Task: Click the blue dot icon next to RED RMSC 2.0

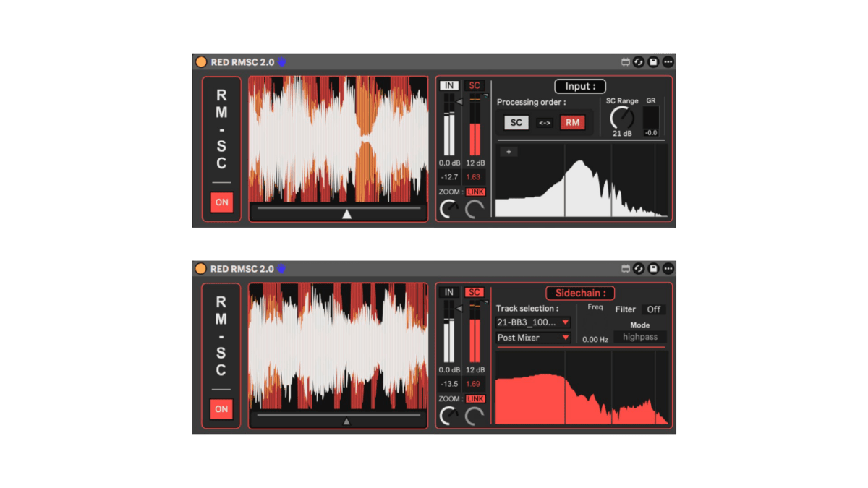Action: click(x=281, y=61)
